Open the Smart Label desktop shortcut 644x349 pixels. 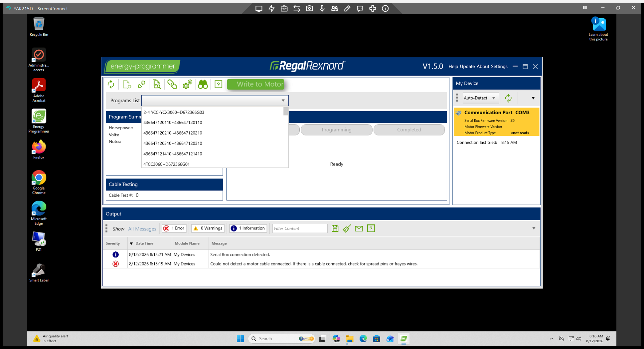click(x=39, y=272)
